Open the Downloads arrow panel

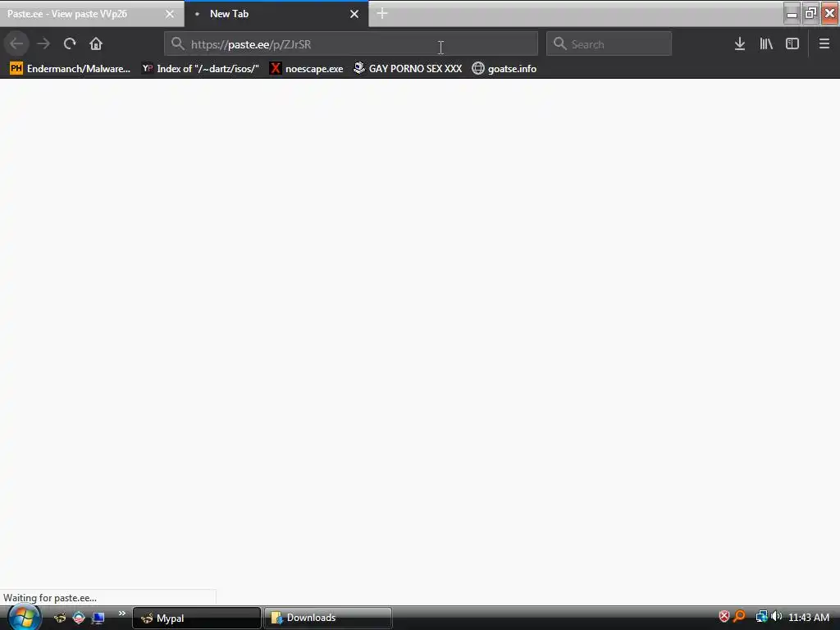pyautogui.click(x=740, y=43)
